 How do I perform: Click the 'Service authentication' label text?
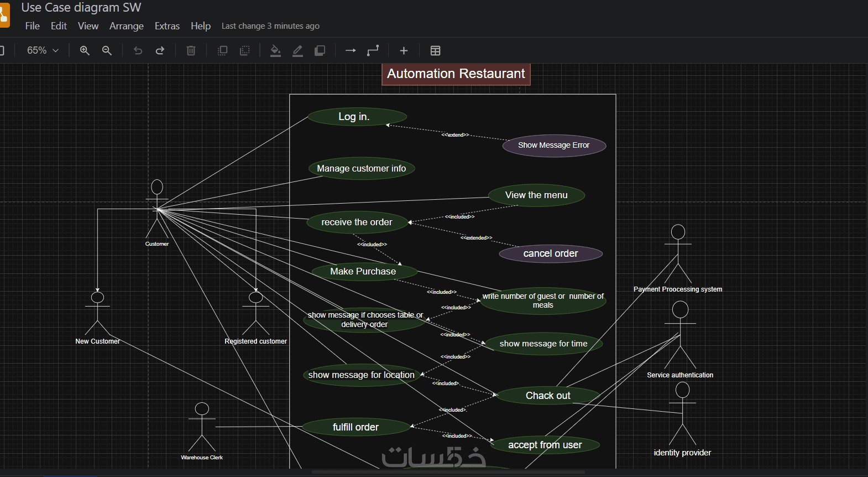click(x=680, y=375)
